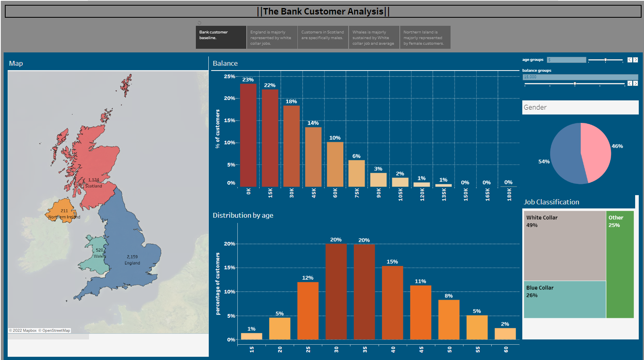Select the 75K balance bar at 6%
Viewport: 644px width, 360px height.
click(357, 173)
